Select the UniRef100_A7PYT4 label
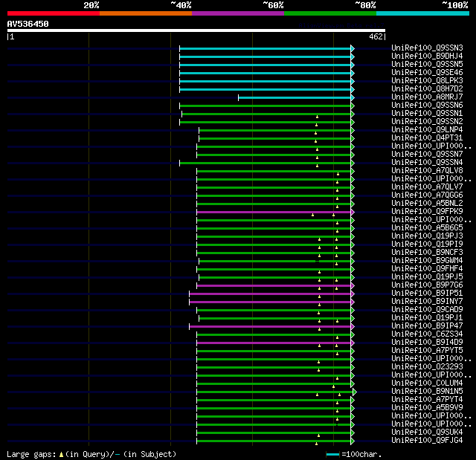 point(427,400)
